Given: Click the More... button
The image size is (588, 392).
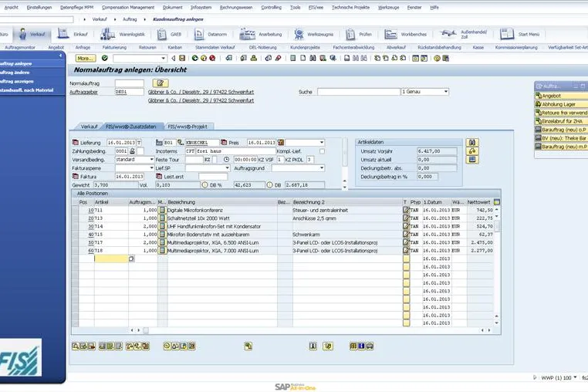Looking at the screenshot, I should pyautogui.click(x=86, y=58).
